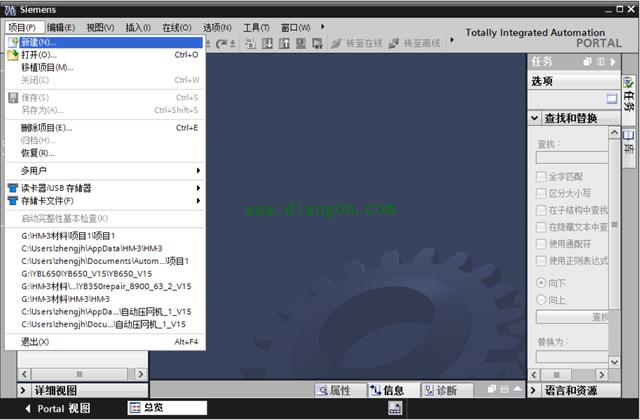Open the 信息 (Info) inspector tab

click(x=387, y=391)
